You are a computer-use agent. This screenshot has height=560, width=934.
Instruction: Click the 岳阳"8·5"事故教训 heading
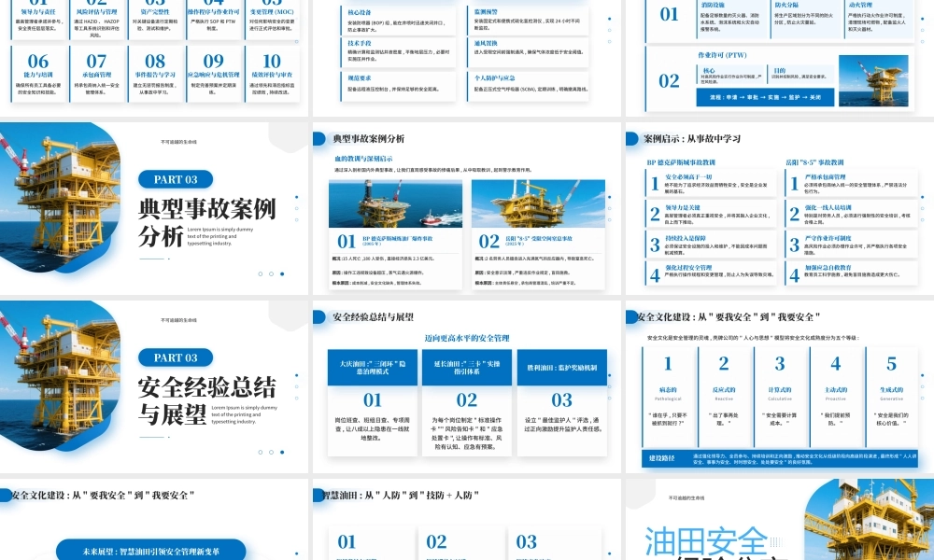[x=814, y=161]
